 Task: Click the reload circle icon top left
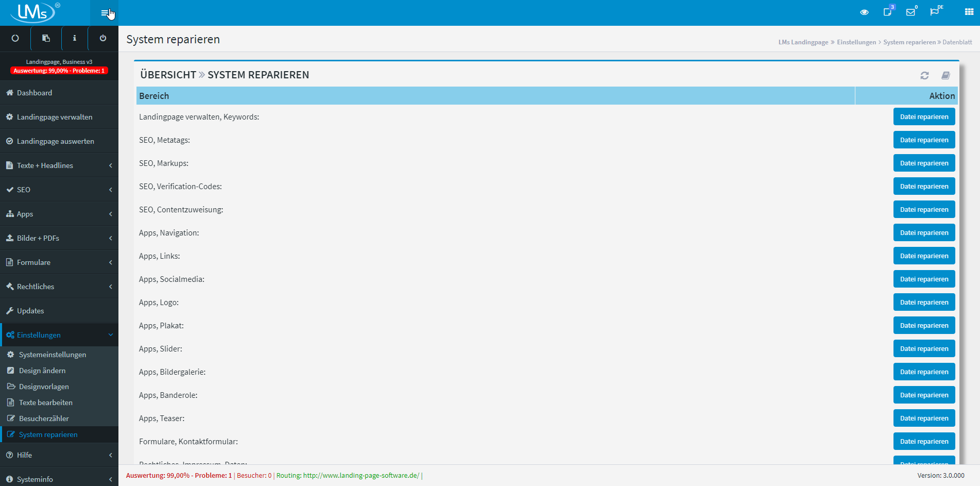tap(15, 38)
